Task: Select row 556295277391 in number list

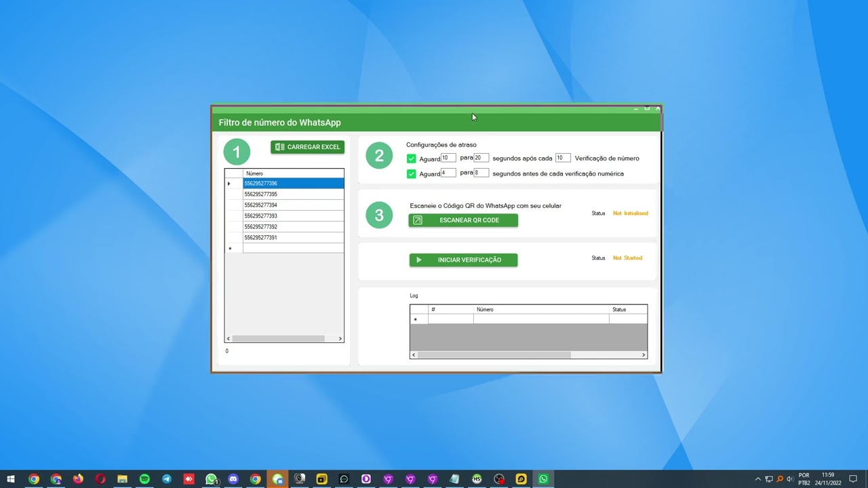Action: tap(293, 238)
